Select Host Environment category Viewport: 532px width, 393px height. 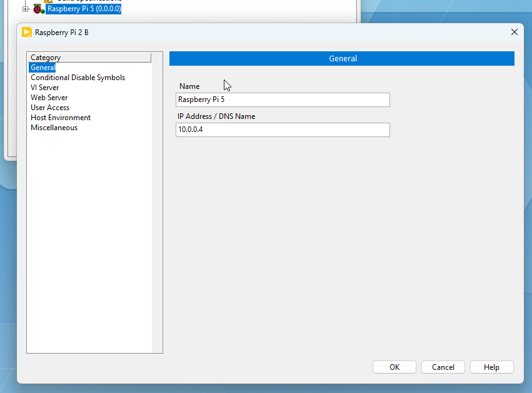(x=61, y=118)
